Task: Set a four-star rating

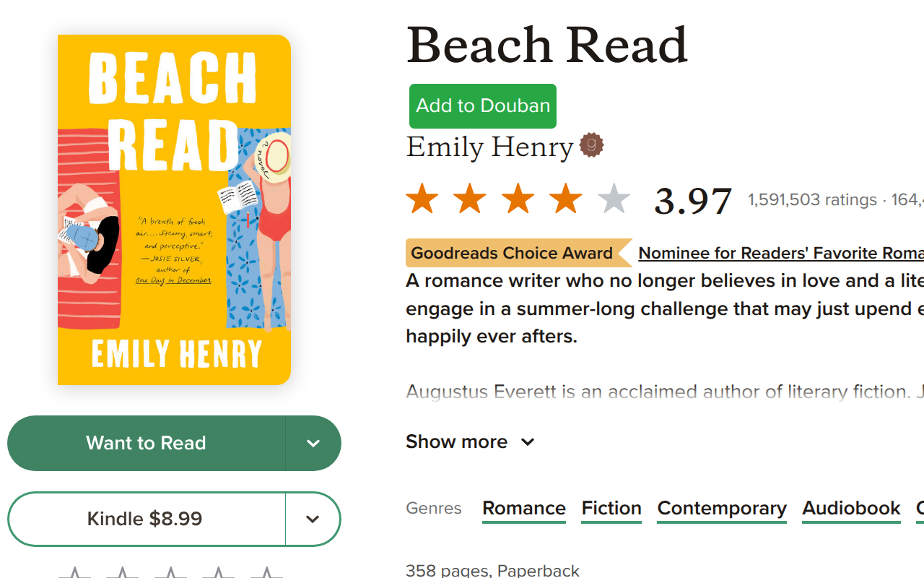Action: pyautogui.click(x=218, y=573)
